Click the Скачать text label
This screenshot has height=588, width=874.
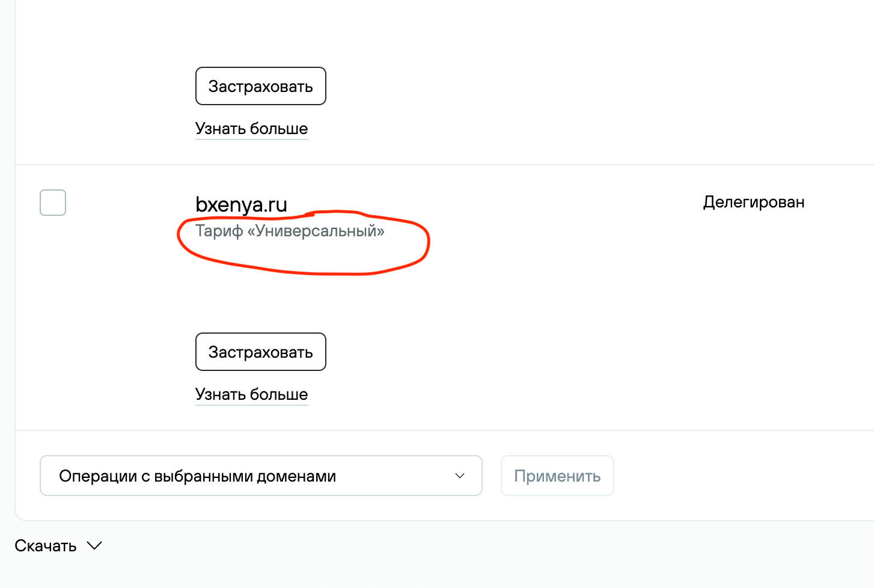pos(46,546)
